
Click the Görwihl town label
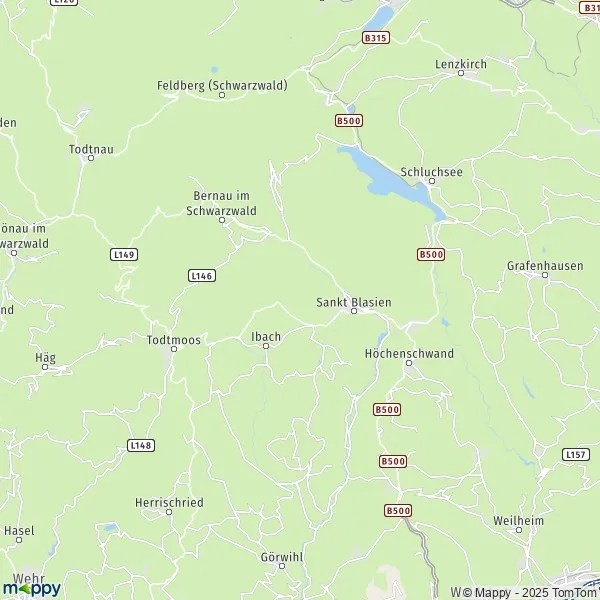tap(282, 557)
